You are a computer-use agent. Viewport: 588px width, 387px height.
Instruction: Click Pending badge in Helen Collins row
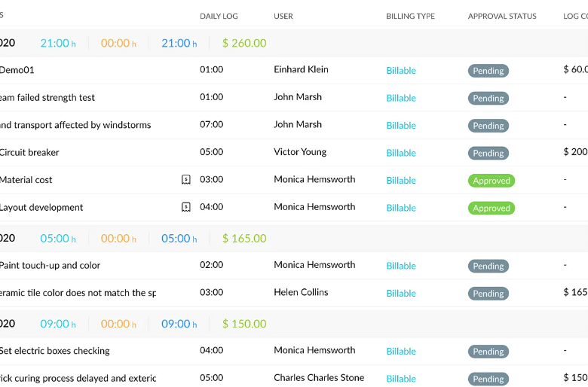coord(488,294)
